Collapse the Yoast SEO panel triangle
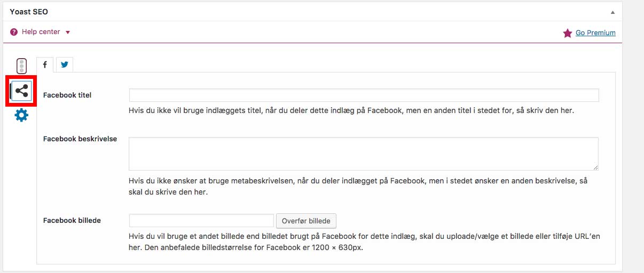The width and height of the screenshot is (644, 273). point(614,12)
